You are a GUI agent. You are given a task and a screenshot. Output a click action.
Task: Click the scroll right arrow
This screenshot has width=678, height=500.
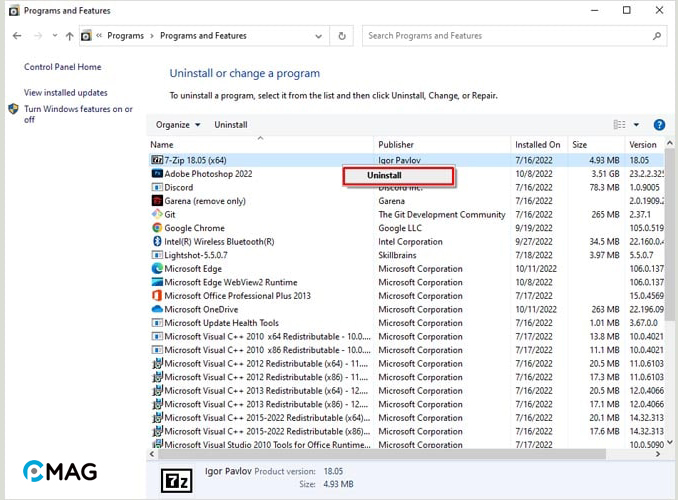click(658, 454)
